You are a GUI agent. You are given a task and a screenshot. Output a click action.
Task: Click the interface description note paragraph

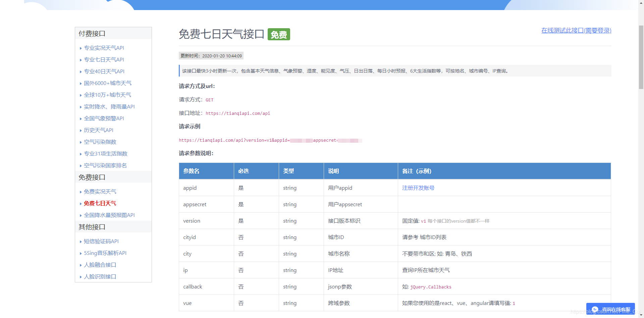pos(395,71)
